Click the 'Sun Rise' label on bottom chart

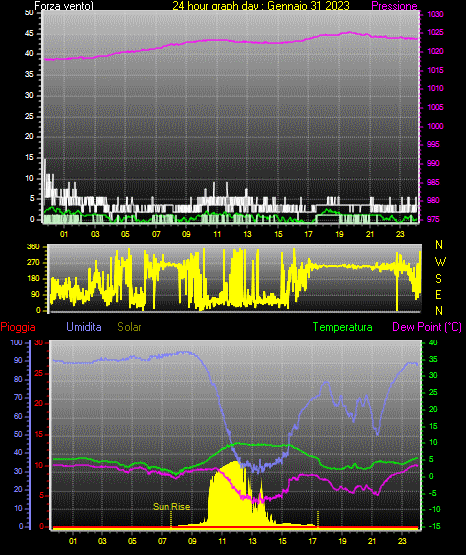tap(172, 507)
